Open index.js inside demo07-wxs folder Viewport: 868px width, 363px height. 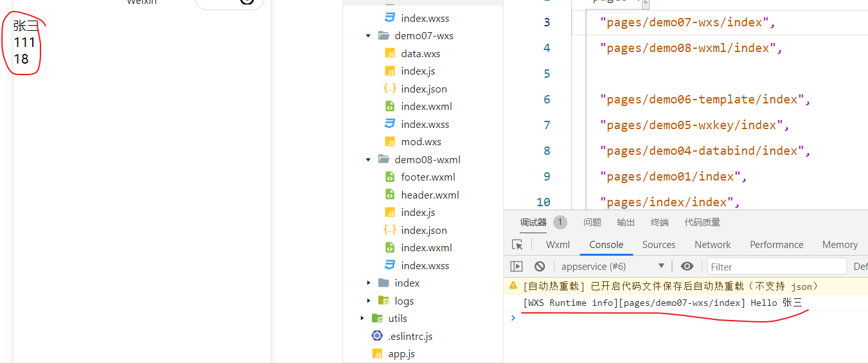[418, 71]
